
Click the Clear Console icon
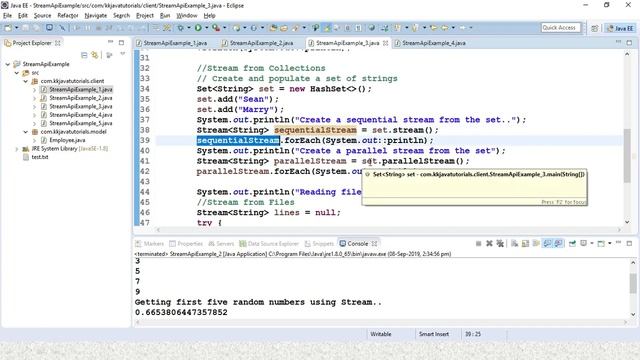tap(514, 244)
